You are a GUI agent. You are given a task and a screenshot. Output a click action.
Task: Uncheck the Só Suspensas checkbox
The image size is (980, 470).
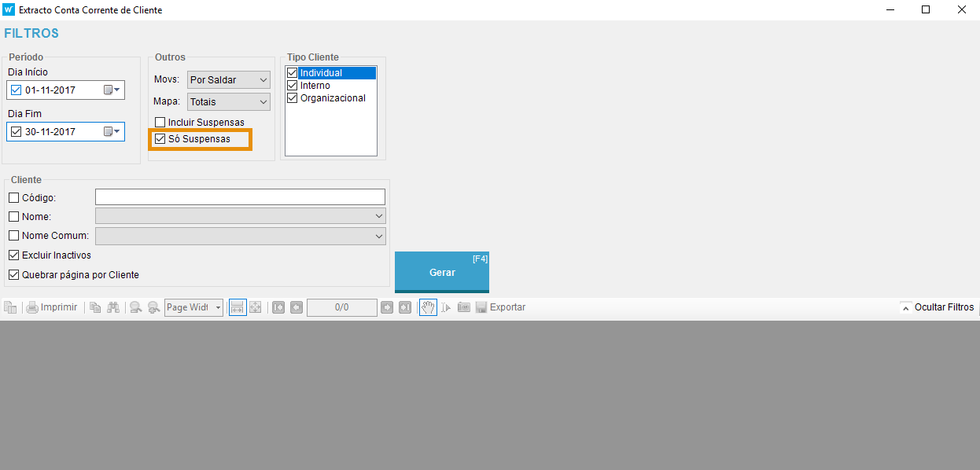(160, 139)
